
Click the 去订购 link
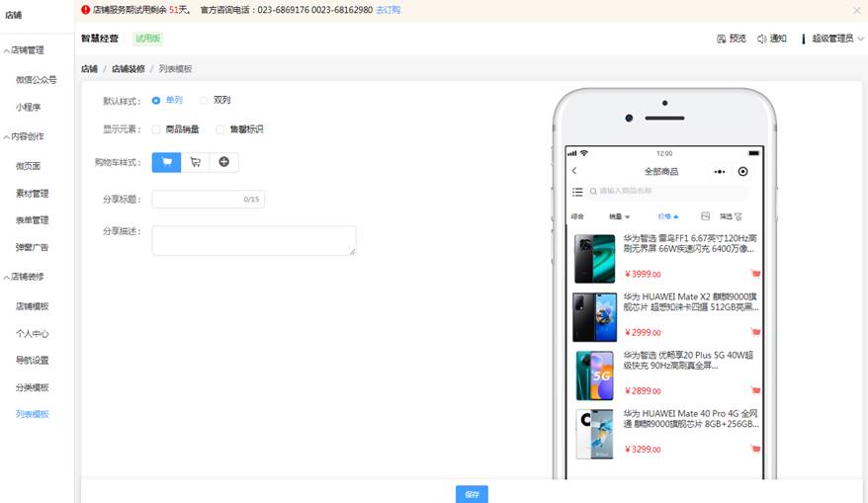click(x=389, y=10)
